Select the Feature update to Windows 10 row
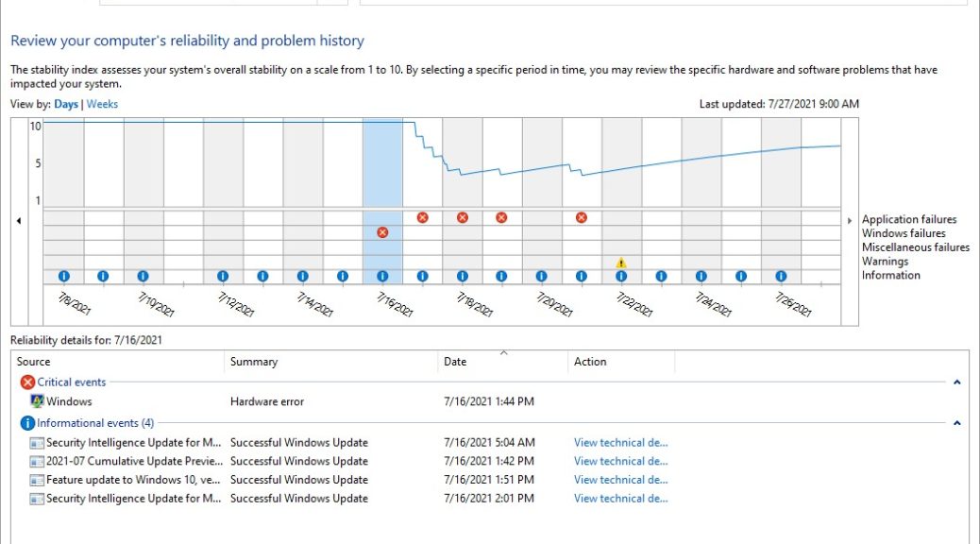Screen dimensions: 980x544 [x=489, y=480]
